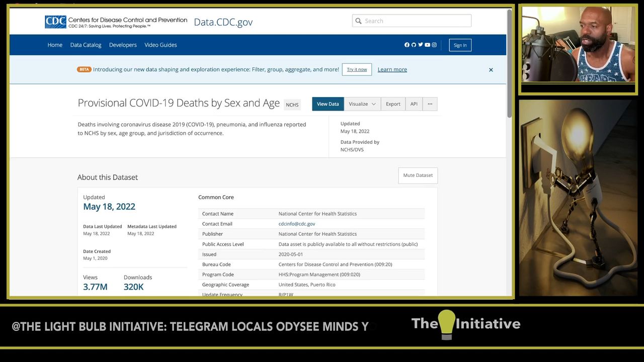This screenshot has width=644, height=362.
Task: Click the Instagram icon
Action: click(x=434, y=45)
